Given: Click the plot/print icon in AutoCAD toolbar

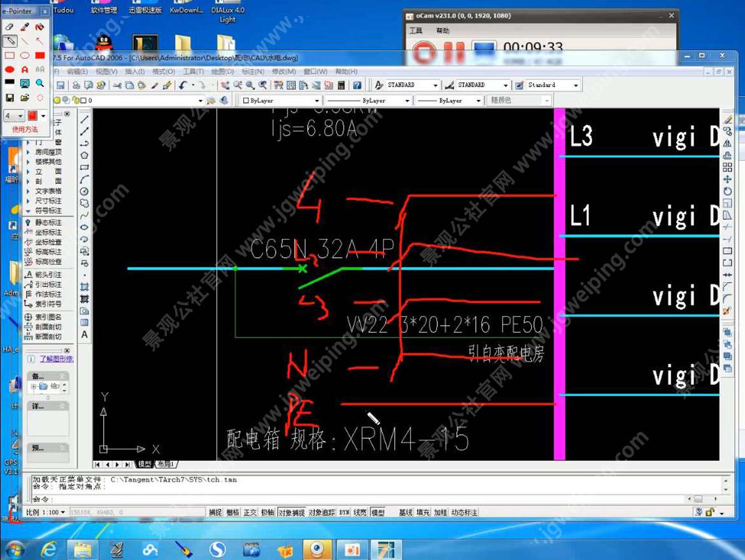Looking at the screenshot, I should tap(76, 85).
